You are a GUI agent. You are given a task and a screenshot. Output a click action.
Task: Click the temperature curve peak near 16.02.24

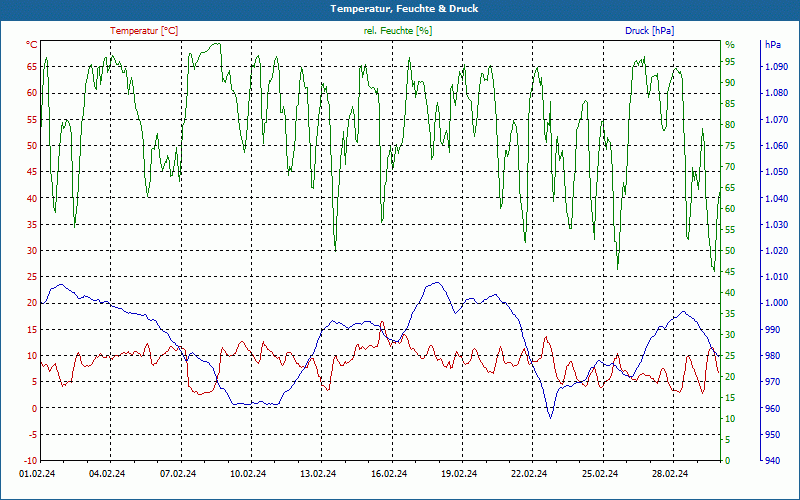382,322
